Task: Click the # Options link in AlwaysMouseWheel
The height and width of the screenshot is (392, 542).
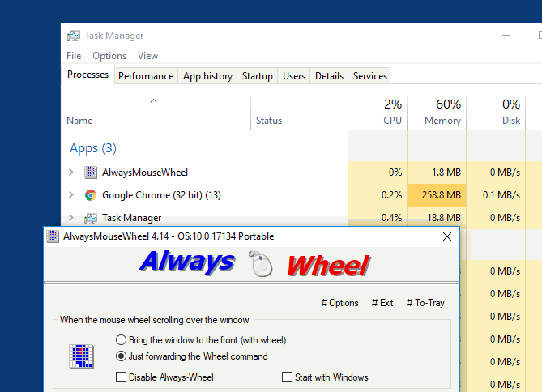Action: pos(339,303)
